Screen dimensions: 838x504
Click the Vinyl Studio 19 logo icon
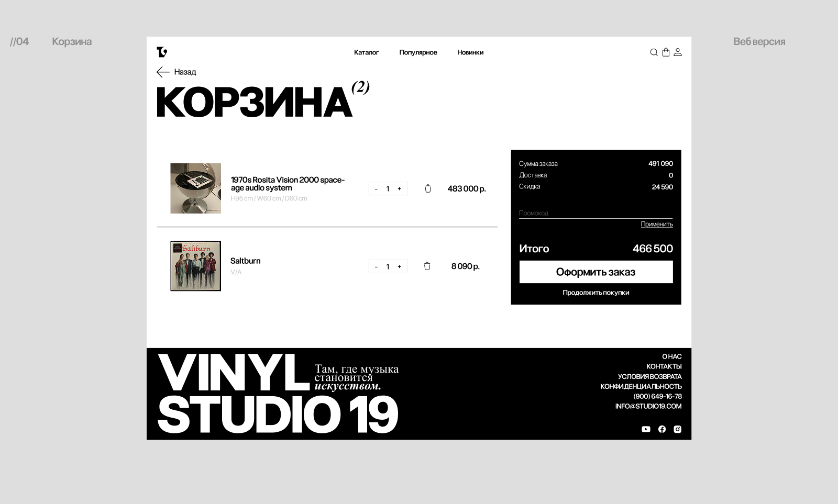pyautogui.click(x=162, y=52)
